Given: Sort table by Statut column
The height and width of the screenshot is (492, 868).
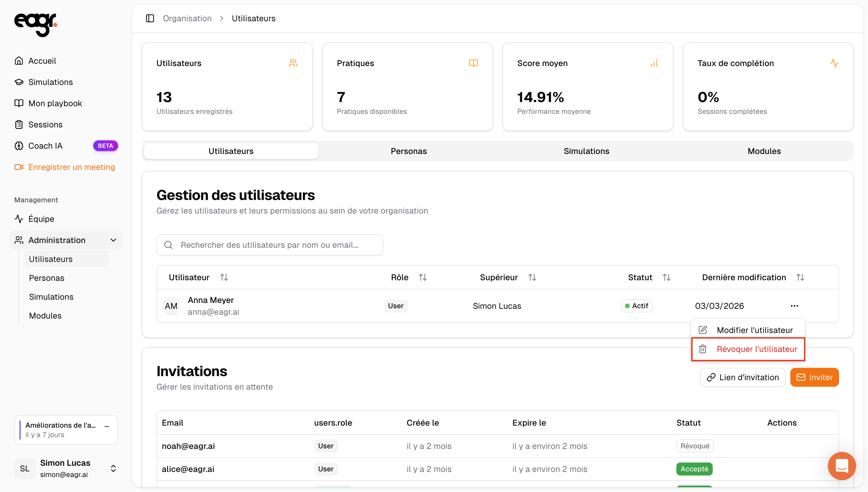Looking at the screenshot, I should [x=666, y=278].
